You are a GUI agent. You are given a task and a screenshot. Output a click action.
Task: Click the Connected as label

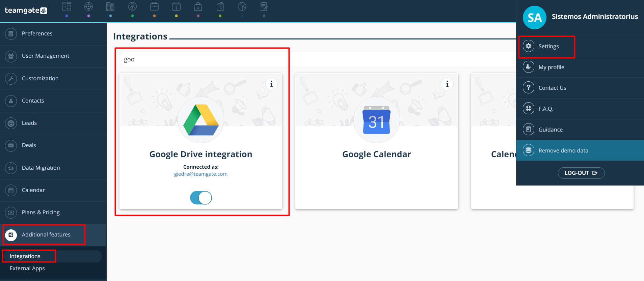pos(201,167)
